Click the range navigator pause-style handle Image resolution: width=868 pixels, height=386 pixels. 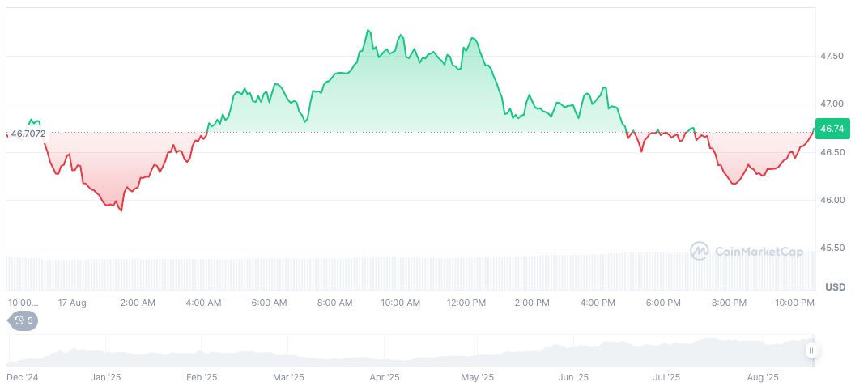(811, 350)
